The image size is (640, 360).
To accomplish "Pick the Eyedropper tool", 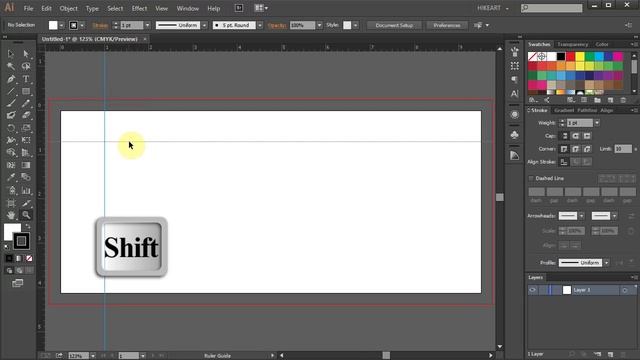I will (x=11, y=178).
